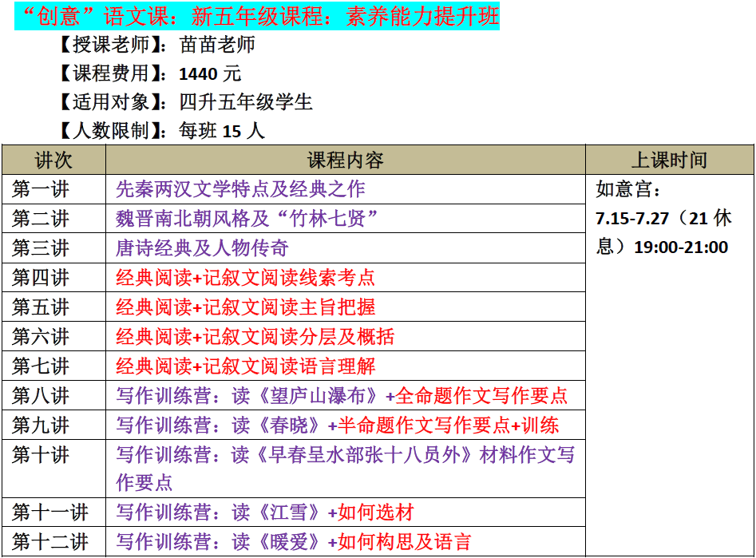
Task: Click the 唐诗经典及人物传奇 cell
Action: 202,248
